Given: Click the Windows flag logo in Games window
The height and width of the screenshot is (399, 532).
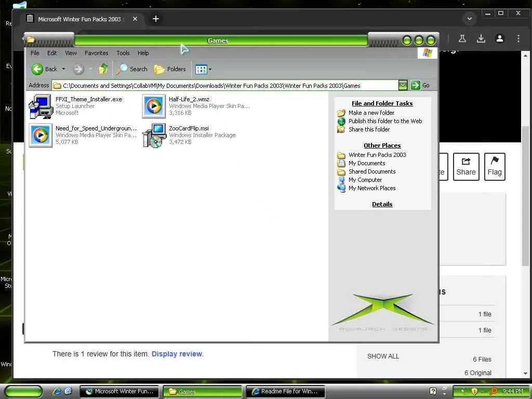Looking at the screenshot, I should click(427, 53).
